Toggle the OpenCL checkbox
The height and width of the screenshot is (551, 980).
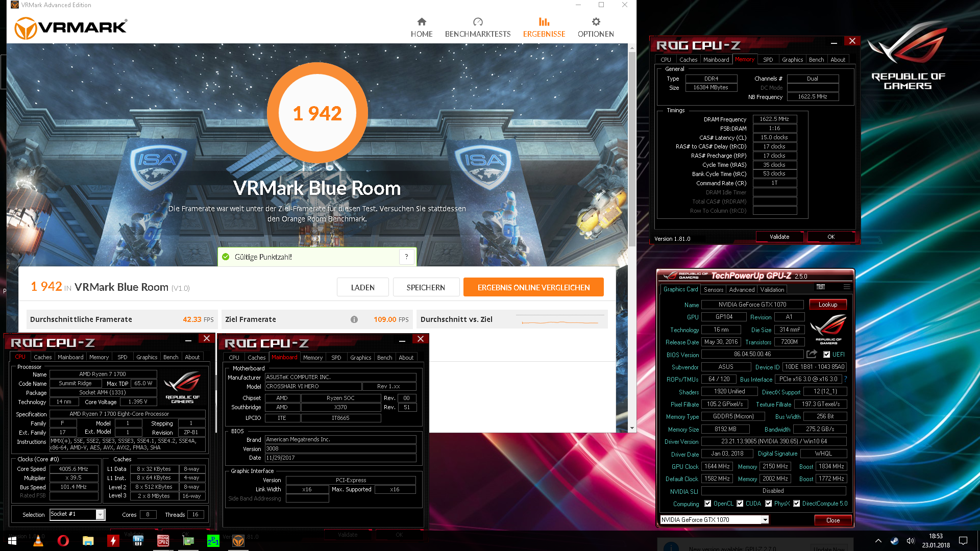[707, 504]
